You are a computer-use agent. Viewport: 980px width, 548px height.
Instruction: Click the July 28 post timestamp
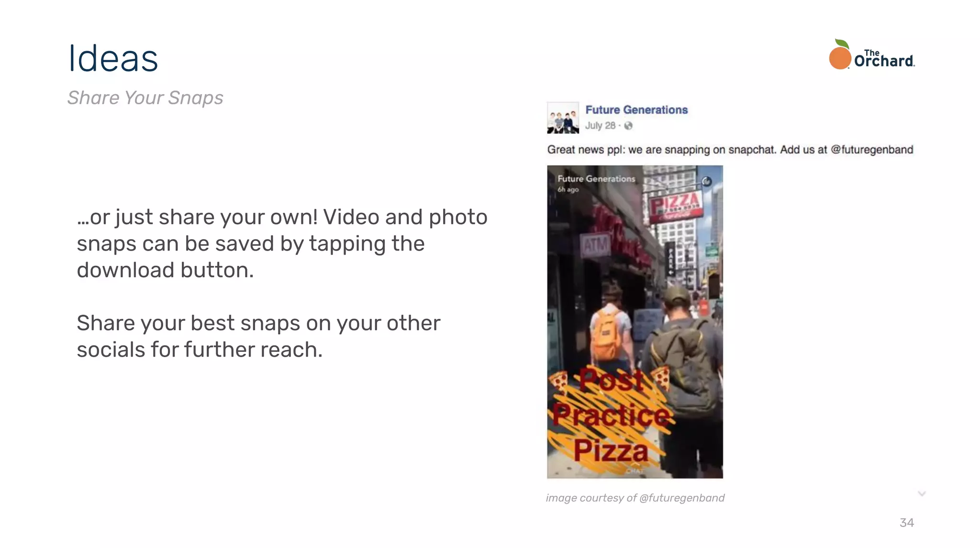coord(600,126)
